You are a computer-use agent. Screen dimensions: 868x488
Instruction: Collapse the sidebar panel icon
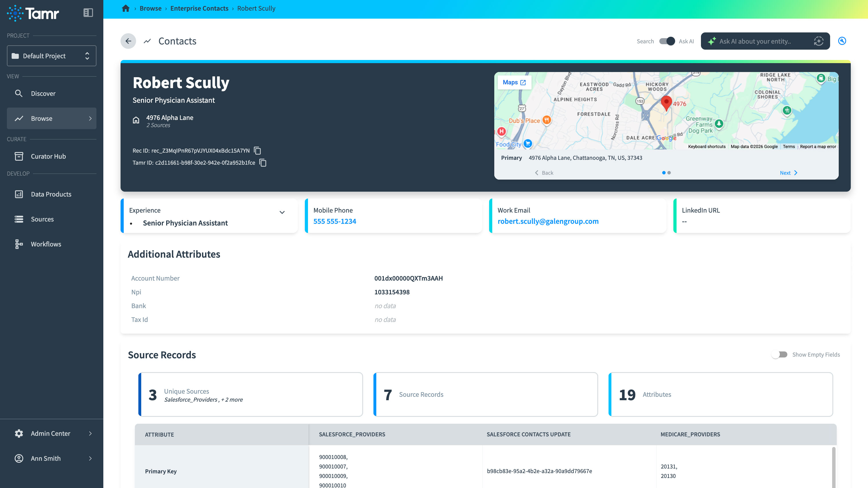[x=88, y=13]
